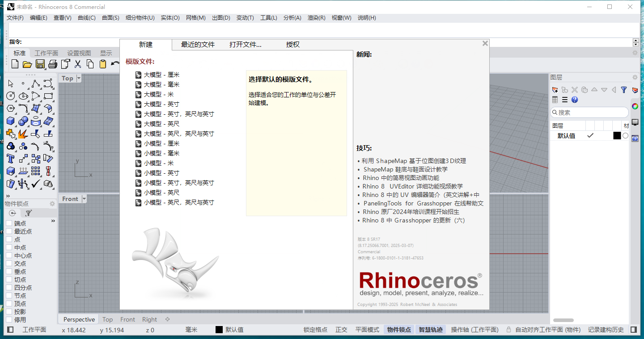Open the Top viewport dropdown arrow
644x339 pixels.
click(79, 78)
